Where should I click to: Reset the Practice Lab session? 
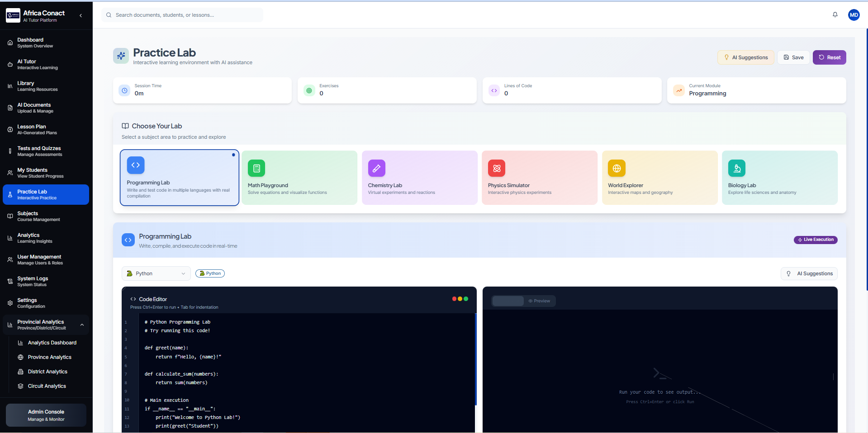click(x=829, y=57)
